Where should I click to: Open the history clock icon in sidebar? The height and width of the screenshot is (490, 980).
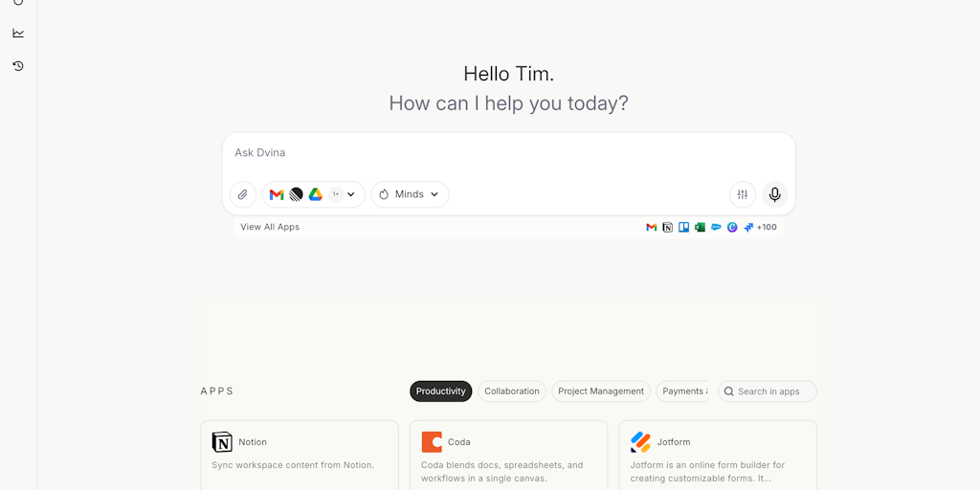point(18,66)
